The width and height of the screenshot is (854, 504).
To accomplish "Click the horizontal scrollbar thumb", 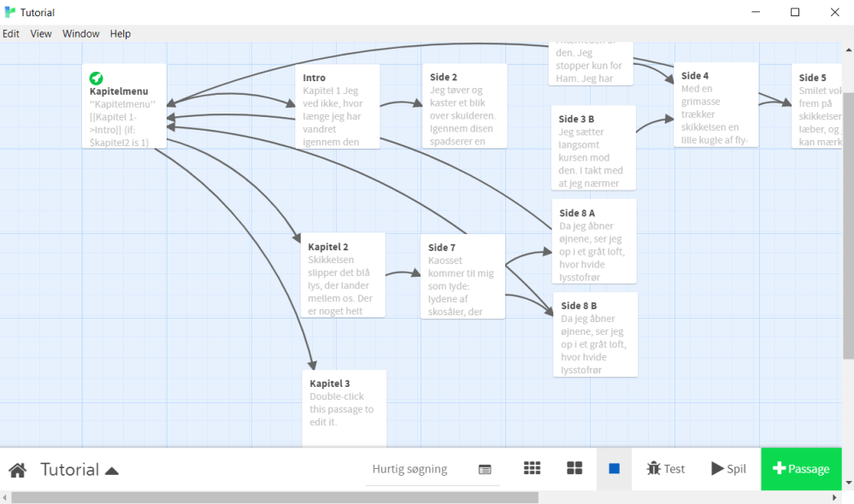I will point(274,497).
